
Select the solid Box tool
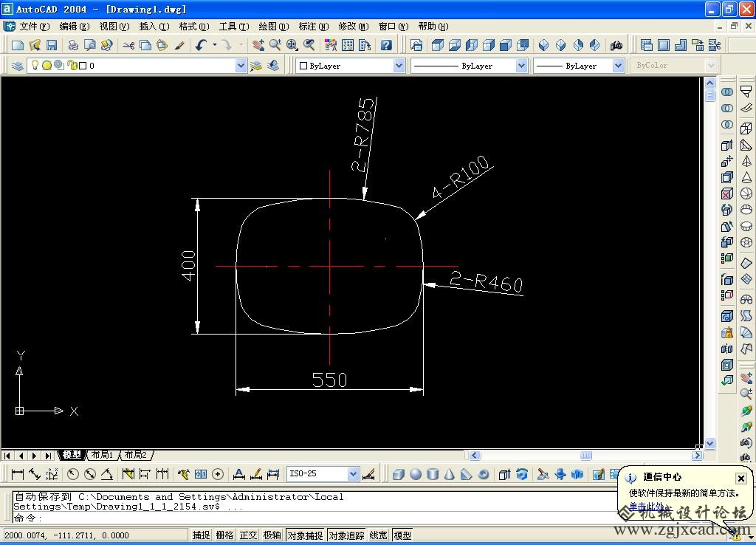click(x=398, y=475)
